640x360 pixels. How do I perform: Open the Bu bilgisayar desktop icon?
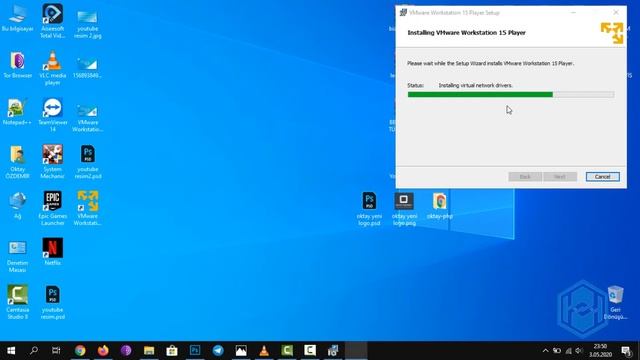(x=18, y=18)
